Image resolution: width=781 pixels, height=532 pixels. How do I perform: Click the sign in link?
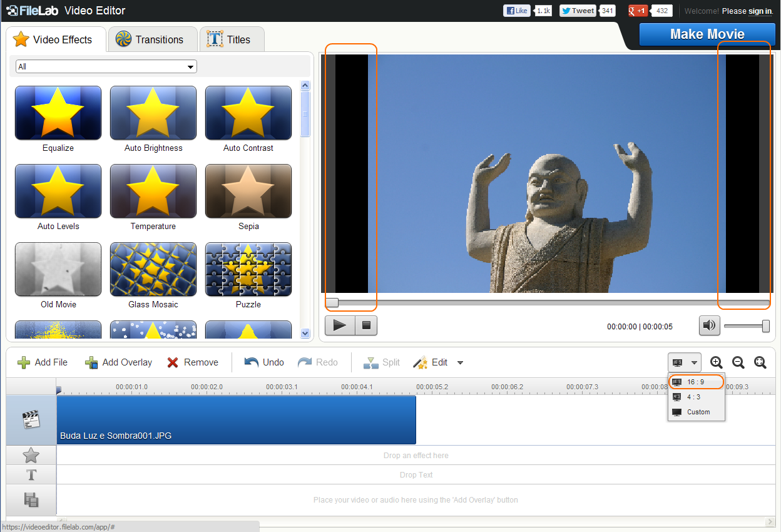coord(760,11)
